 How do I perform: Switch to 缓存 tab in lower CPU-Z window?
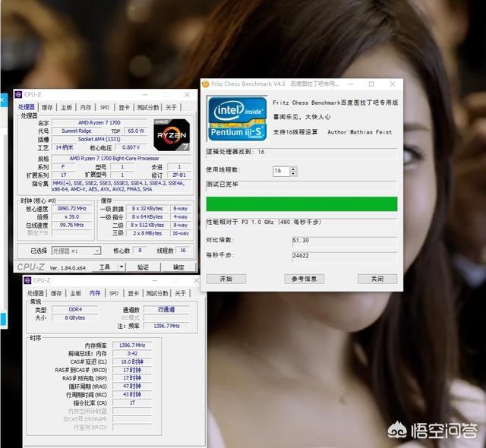(56, 293)
